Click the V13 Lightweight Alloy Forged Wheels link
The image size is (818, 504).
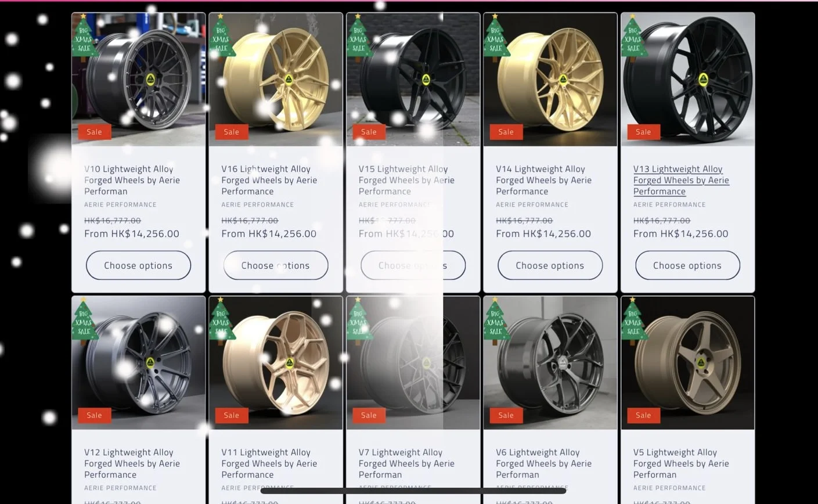[681, 180]
